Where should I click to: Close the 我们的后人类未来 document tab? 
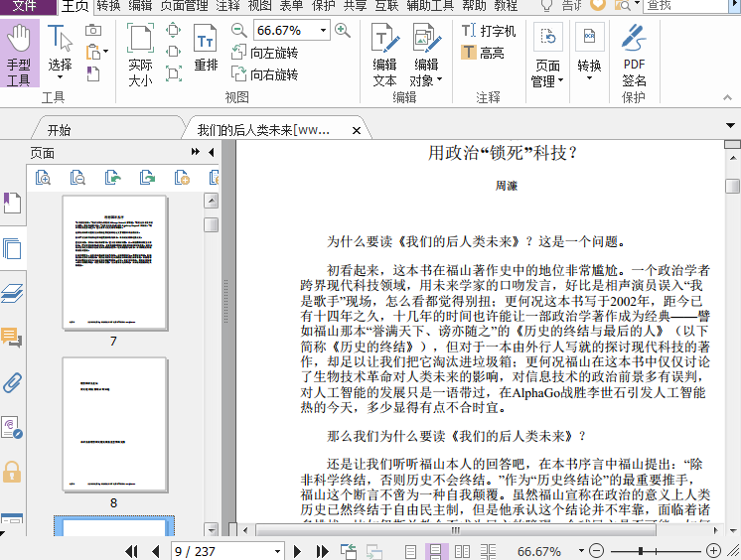point(357,130)
